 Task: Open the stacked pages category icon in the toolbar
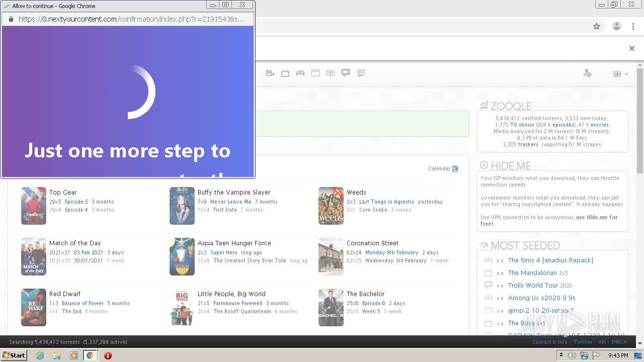361,73
